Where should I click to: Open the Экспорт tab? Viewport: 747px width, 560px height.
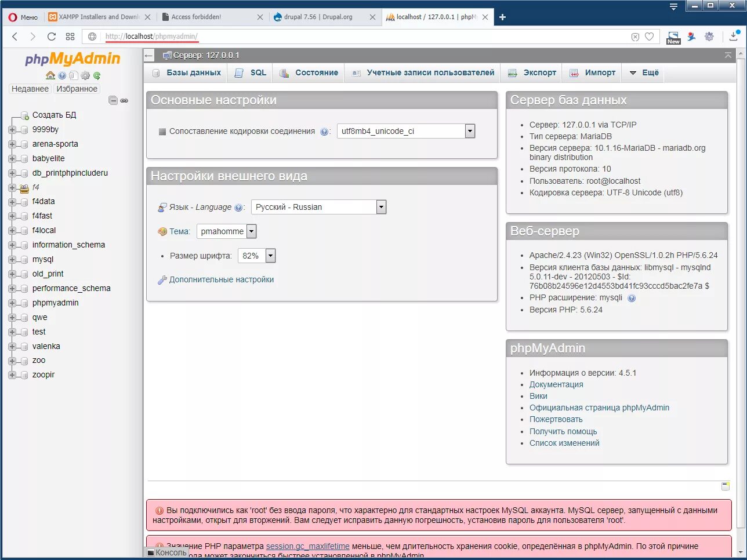click(532, 72)
